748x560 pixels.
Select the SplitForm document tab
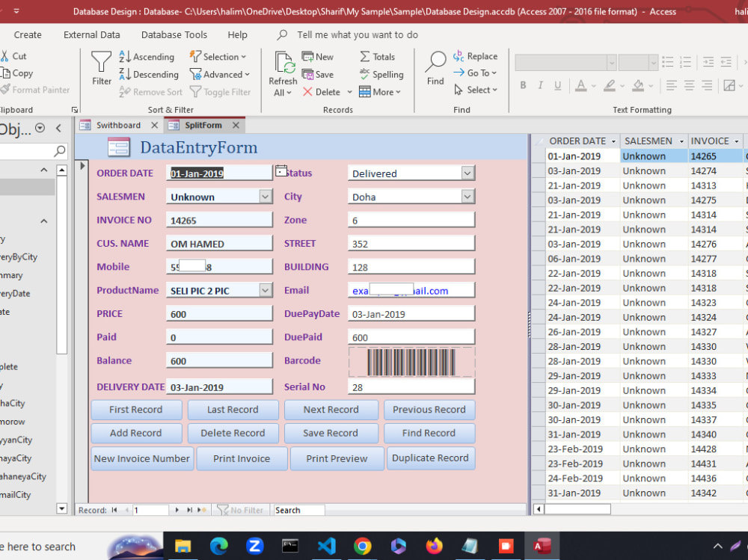tap(203, 125)
